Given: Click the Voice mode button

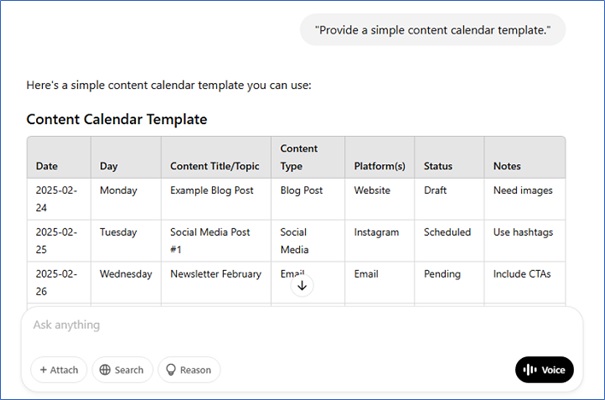Looking at the screenshot, I should pyautogui.click(x=544, y=370).
